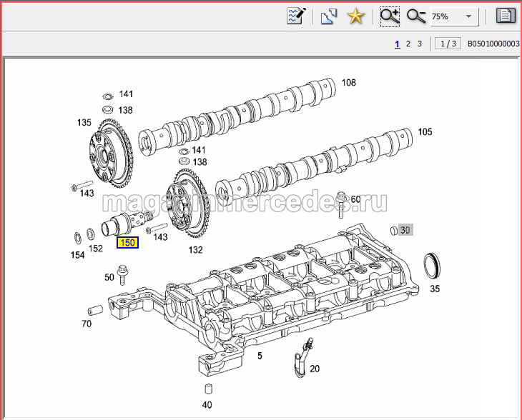Click the zoom out magnifier icon
This screenshot has height=420, width=522.
tap(415, 16)
